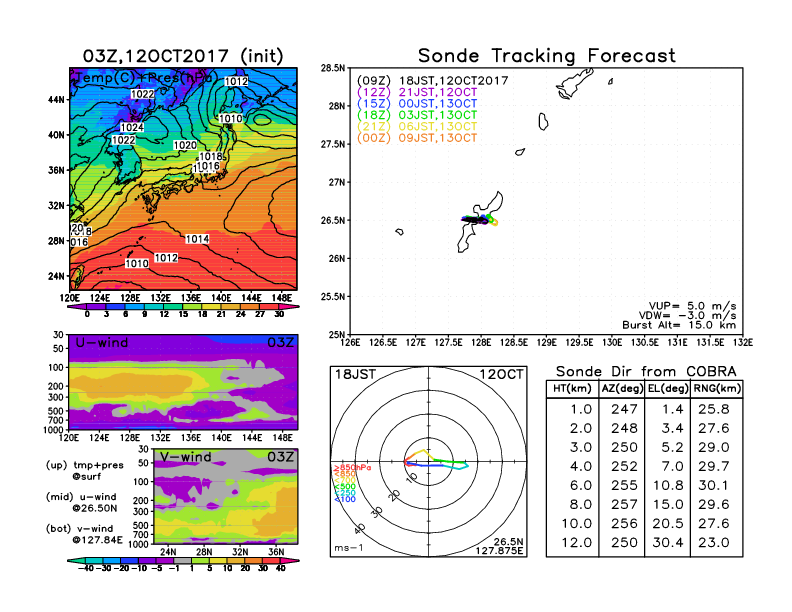Viewport: 792px width, 612px height.
Task: Select the blue '(15Z) 00JST,13OCT' legend entry
Action: 417,104
